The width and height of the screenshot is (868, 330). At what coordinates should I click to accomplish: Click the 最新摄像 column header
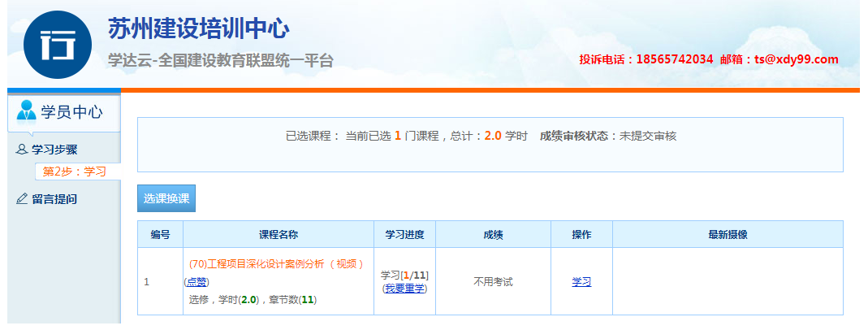728,234
